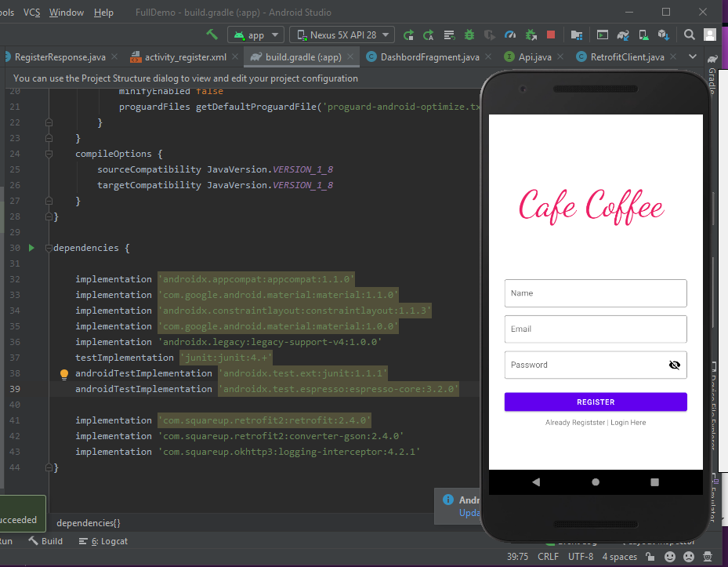Open the app run configuration dropdown
Image resolution: width=728 pixels, height=567 pixels.
255,35
